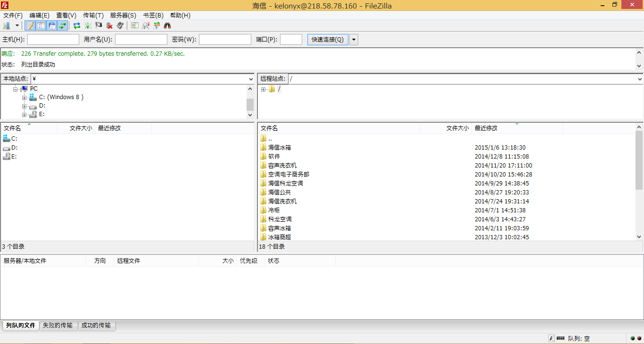Click the 用户名(U) username field

141,40
